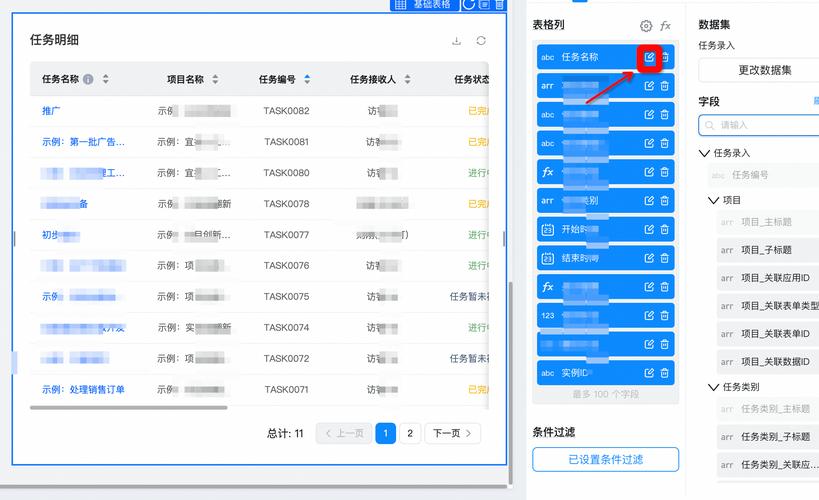Click the refresh icon beside 任务明细 download
The width and height of the screenshot is (819, 500).
click(481, 41)
